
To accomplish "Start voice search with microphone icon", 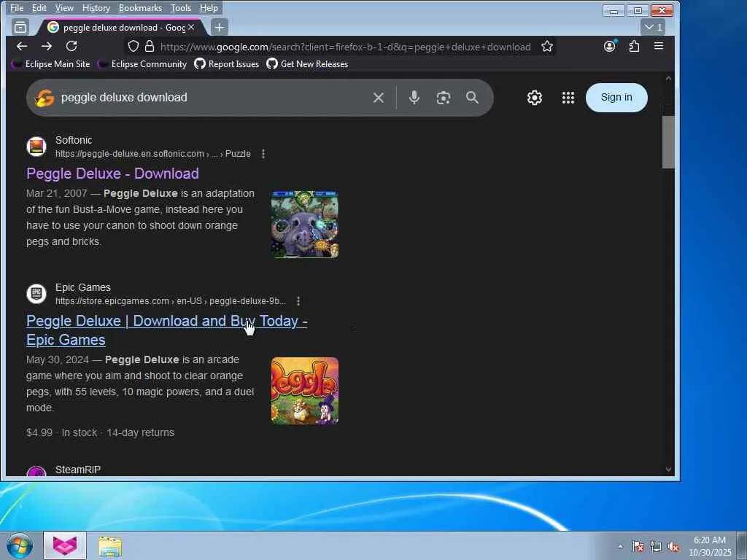I will (414, 98).
